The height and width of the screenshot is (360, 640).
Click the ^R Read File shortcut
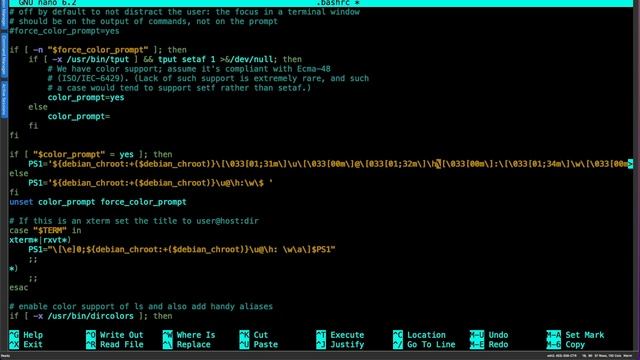tap(115, 344)
